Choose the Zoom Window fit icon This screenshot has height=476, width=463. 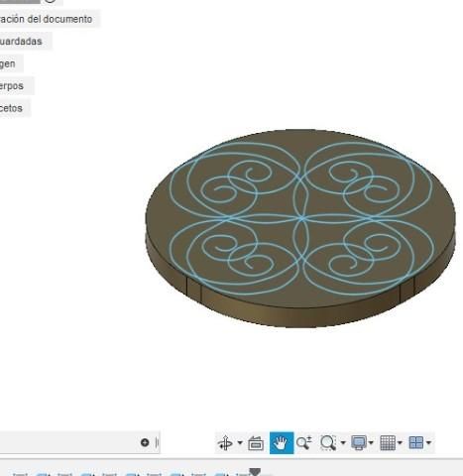[x=328, y=443]
